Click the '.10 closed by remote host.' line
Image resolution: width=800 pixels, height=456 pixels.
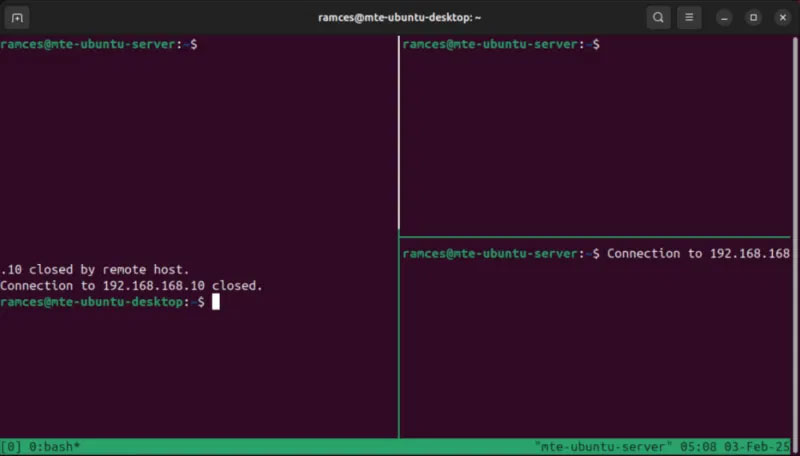(95, 269)
